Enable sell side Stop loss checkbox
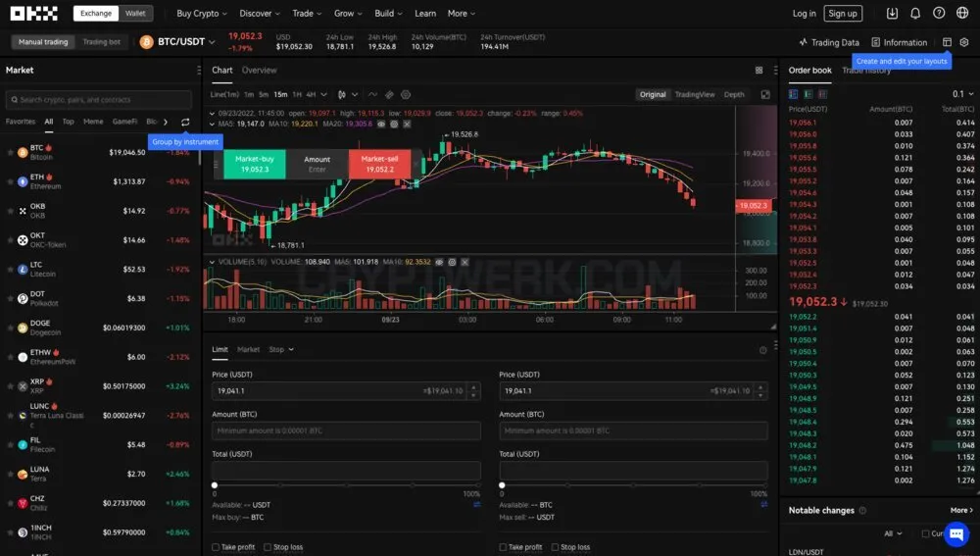The height and width of the screenshot is (556, 980). [x=555, y=547]
